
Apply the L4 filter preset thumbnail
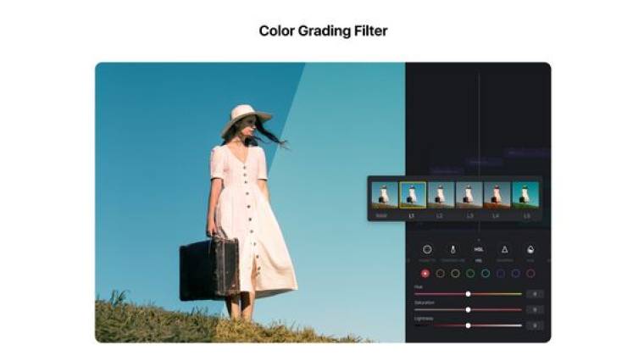[497, 195]
